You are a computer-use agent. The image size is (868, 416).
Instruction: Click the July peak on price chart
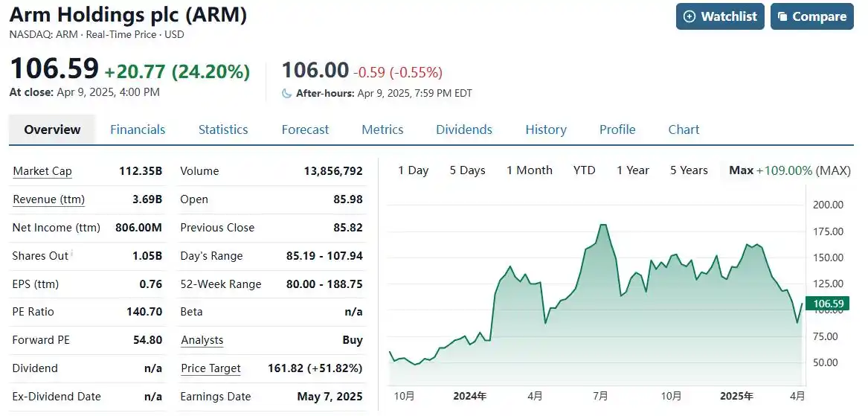click(602, 225)
